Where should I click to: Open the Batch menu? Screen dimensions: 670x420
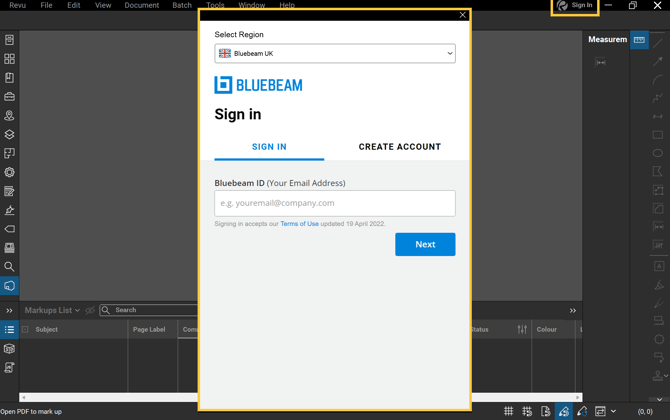click(182, 5)
